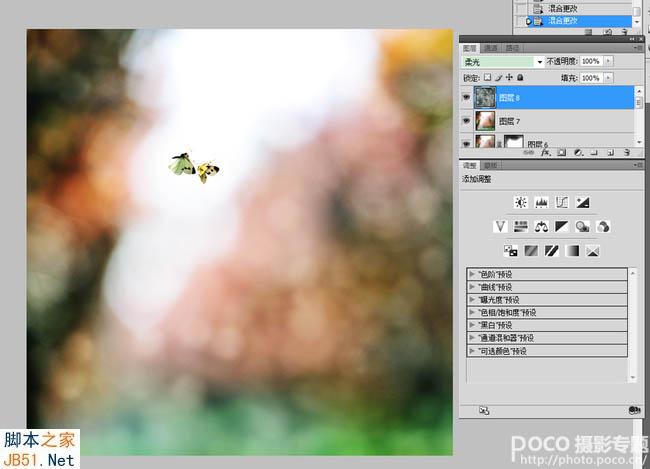Expand the "通道混和器"预设 list
This screenshot has height=469, width=650.
(472, 338)
